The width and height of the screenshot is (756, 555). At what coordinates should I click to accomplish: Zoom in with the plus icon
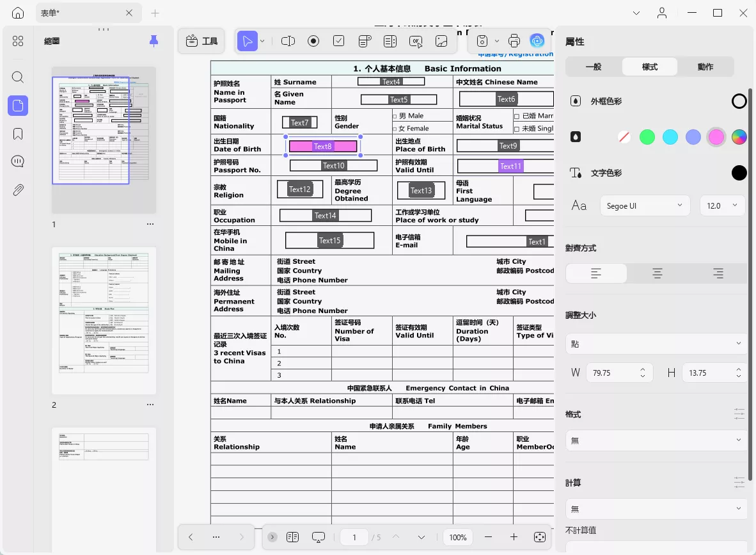click(x=514, y=536)
